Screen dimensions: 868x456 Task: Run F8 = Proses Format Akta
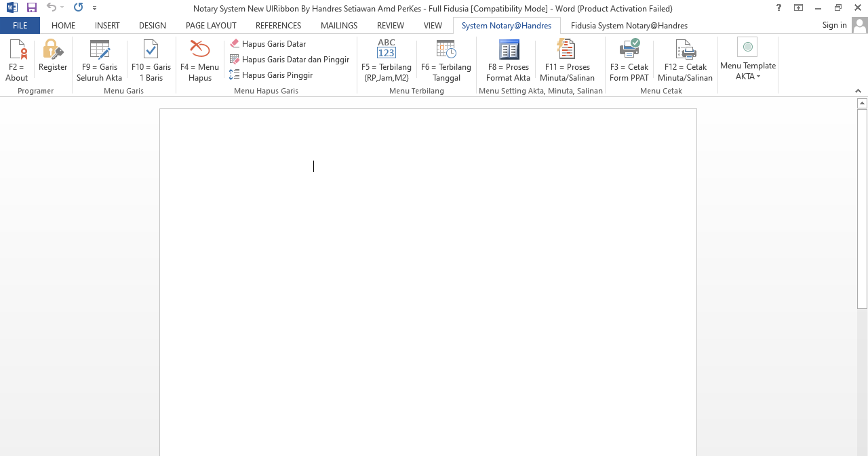click(x=509, y=60)
